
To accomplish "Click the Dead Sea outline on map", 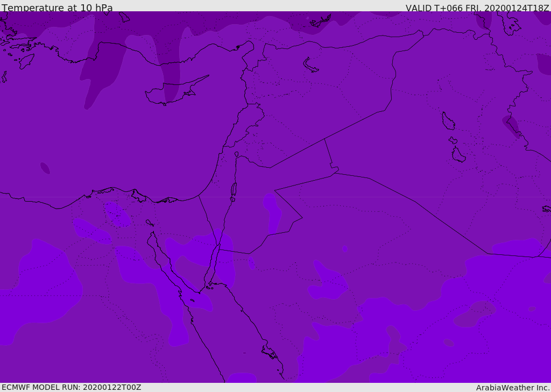I will tap(234, 190).
